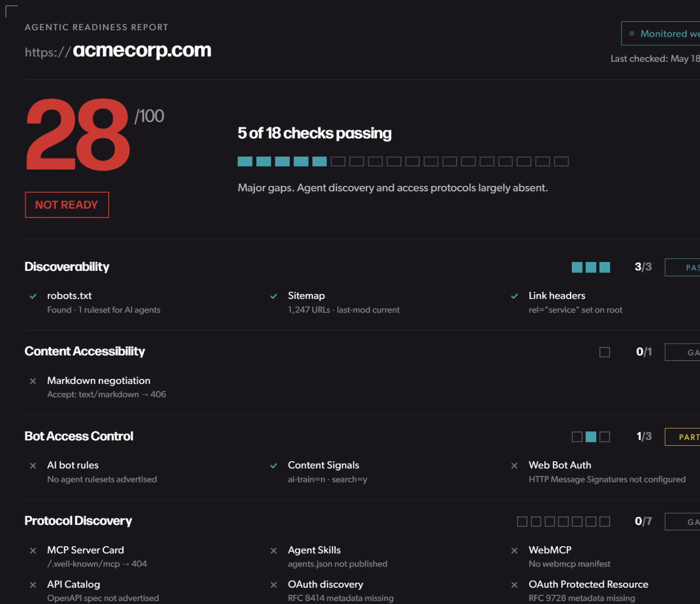Click the X icon beside Web Bot Auth
The image size is (700, 604).
pos(514,466)
